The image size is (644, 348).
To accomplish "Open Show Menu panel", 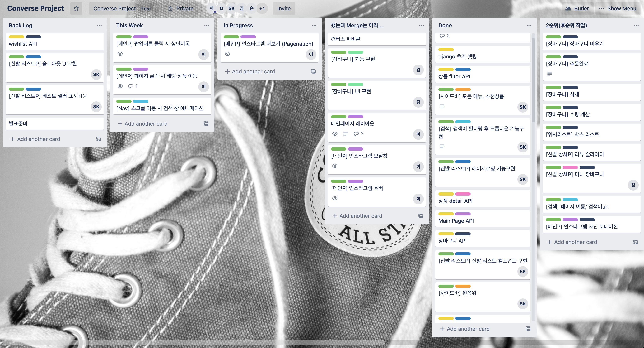I will click(x=617, y=8).
